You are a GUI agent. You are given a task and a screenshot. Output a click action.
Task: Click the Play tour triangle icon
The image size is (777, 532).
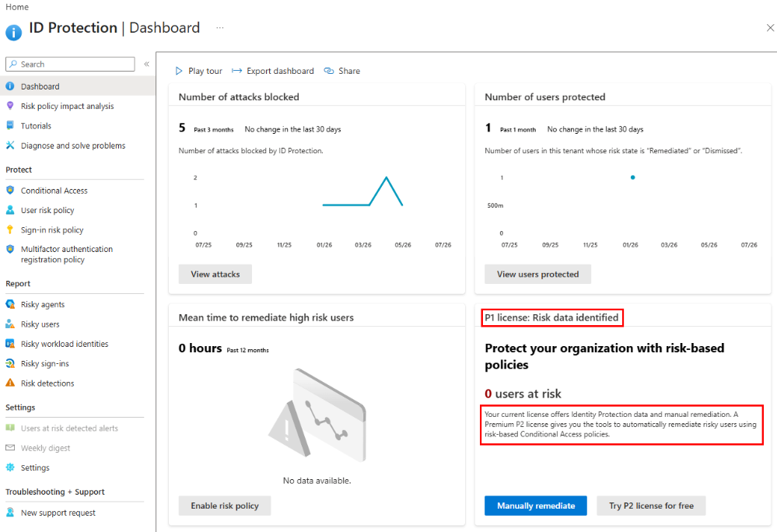[x=179, y=71]
